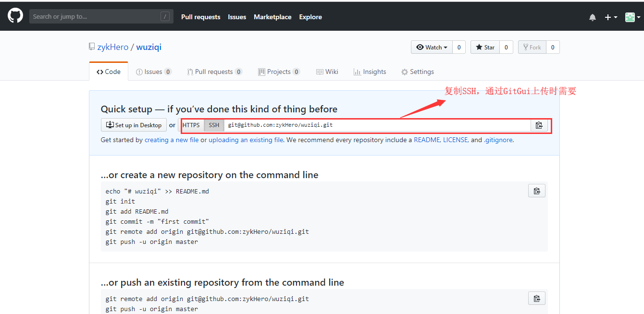This screenshot has width=644, height=314.
Task: Select SSH clone URL option
Action: [x=214, y=125]
